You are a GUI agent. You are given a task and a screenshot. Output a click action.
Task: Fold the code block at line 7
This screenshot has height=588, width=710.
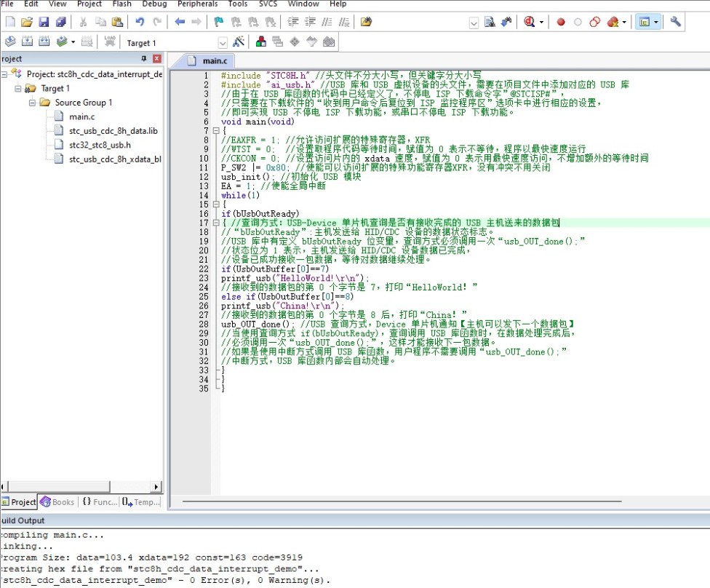[x=216, y=131]
